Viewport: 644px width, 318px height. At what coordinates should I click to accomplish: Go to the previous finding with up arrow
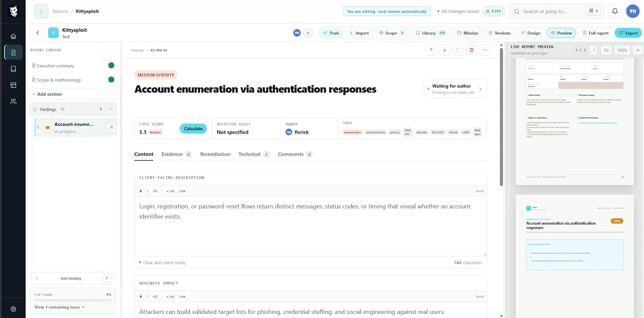coord(431,50)
